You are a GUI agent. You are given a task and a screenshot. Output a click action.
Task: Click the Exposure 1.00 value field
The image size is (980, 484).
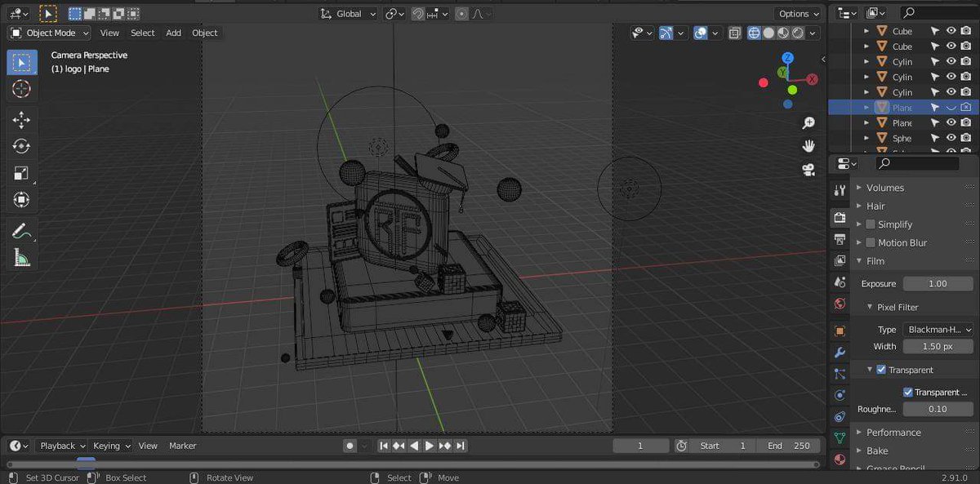[938, 284]
